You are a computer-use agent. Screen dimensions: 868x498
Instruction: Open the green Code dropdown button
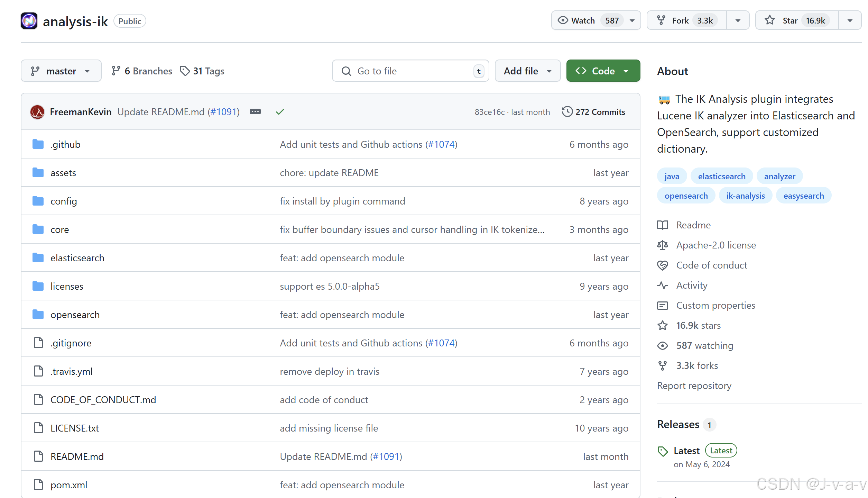(x=603, y=71)
